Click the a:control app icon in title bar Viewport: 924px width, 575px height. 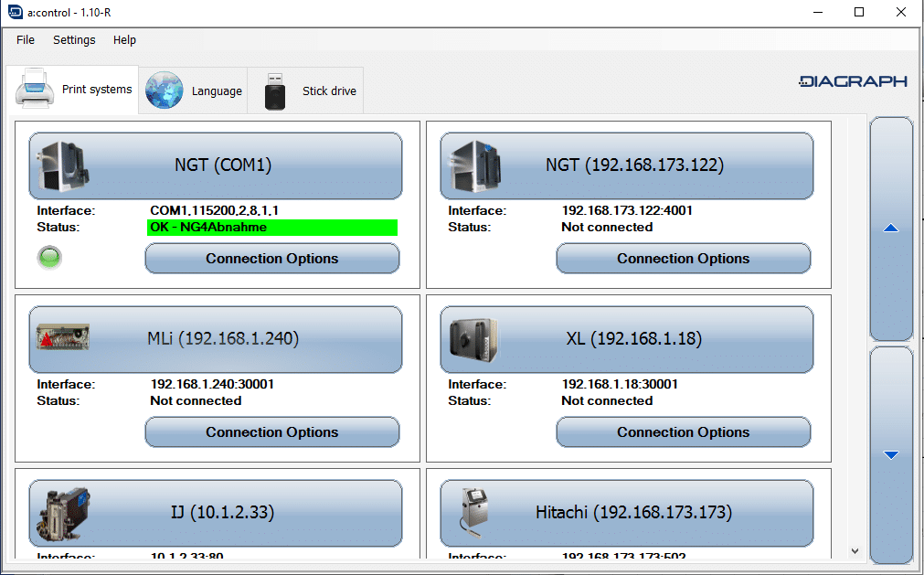15,12
